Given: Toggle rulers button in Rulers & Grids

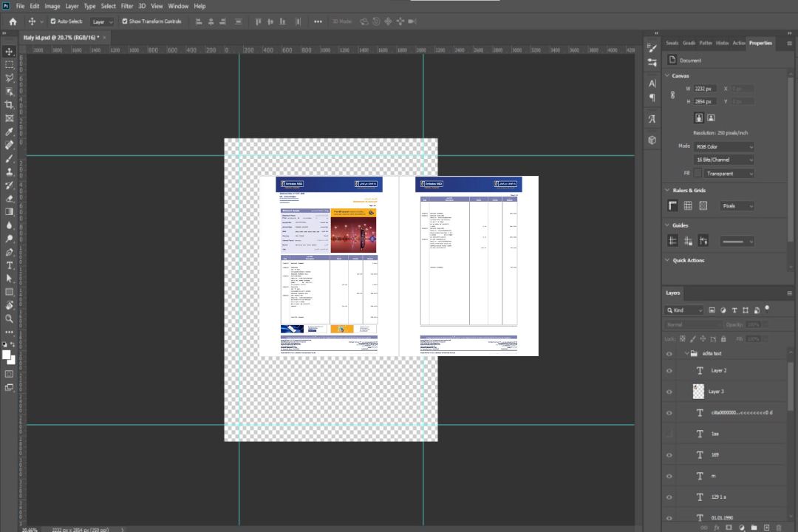Looking at the screenshot, I should tap(672, 205).
